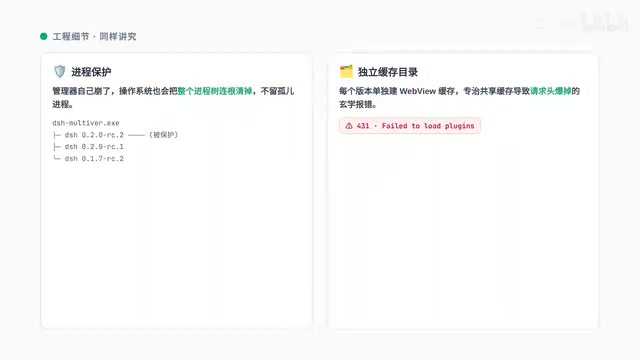This screenshot has height=360, width=640.
Task: Click the (被保护) label
Action: tap(163, 135)
